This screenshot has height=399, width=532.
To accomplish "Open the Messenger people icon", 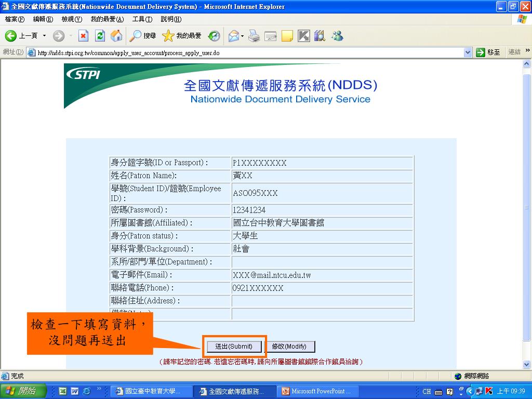I will point(337,36).
